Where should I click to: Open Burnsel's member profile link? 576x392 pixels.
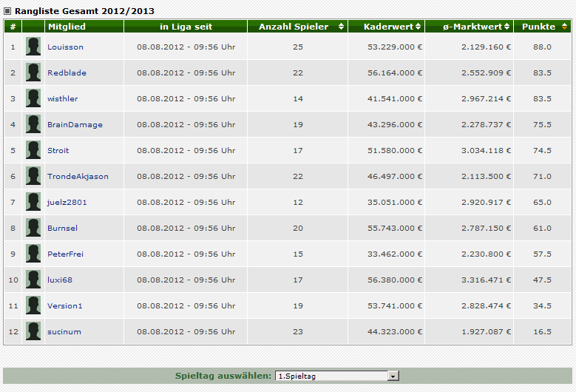pyautogui.click(x=62, y=228)
